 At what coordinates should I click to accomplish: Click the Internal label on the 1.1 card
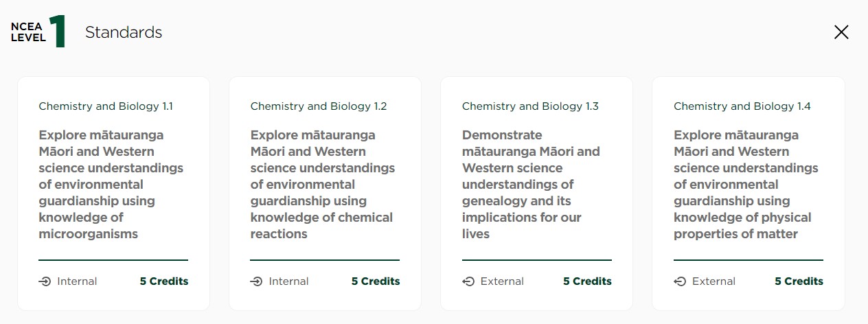pos(77,281)
